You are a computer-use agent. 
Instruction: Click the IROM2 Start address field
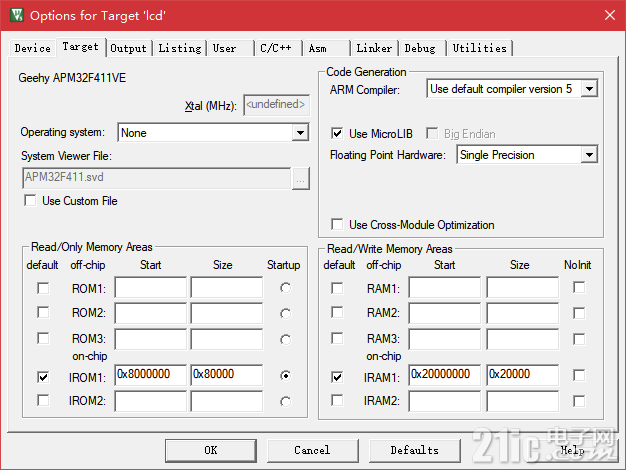pyautogui.click(x=151, y=401)
